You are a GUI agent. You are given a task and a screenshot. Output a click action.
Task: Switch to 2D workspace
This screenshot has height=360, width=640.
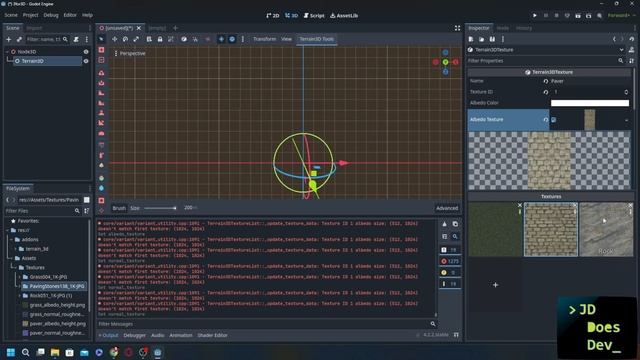pos(273,16)
